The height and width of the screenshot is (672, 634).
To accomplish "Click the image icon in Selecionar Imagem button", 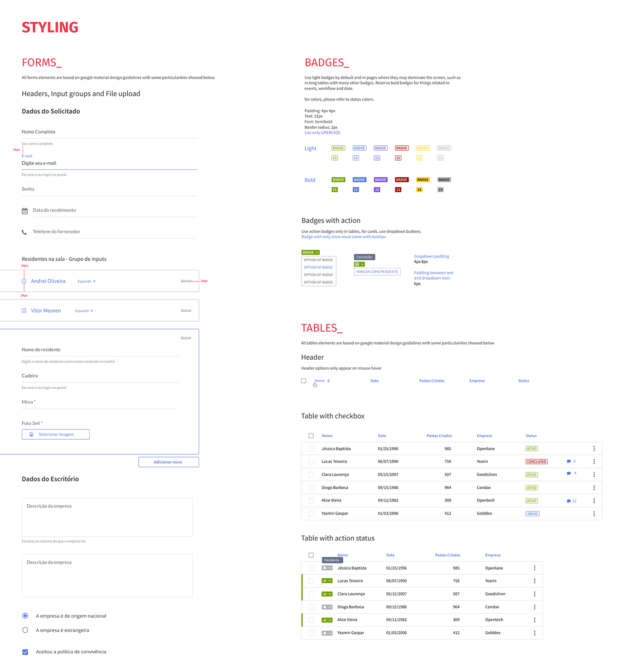I will pyautogui.click(x=31, y=434).
